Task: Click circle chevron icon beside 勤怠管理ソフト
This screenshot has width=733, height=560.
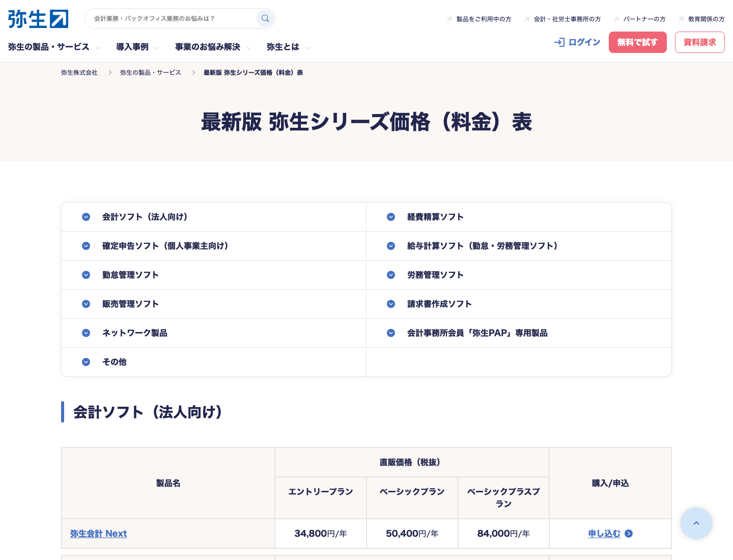Action: (x=86, y=275)
